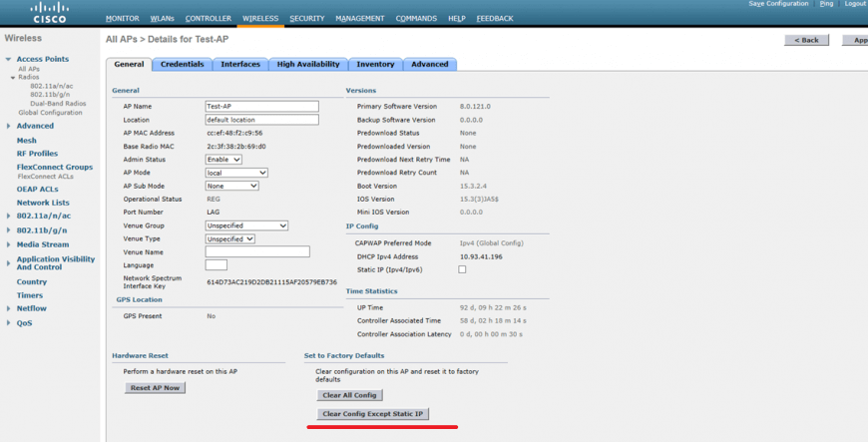The height and width of the screenshot is (442, 868).
Task: Open Timers in sidebar
Action: click(x=30, y=295)
